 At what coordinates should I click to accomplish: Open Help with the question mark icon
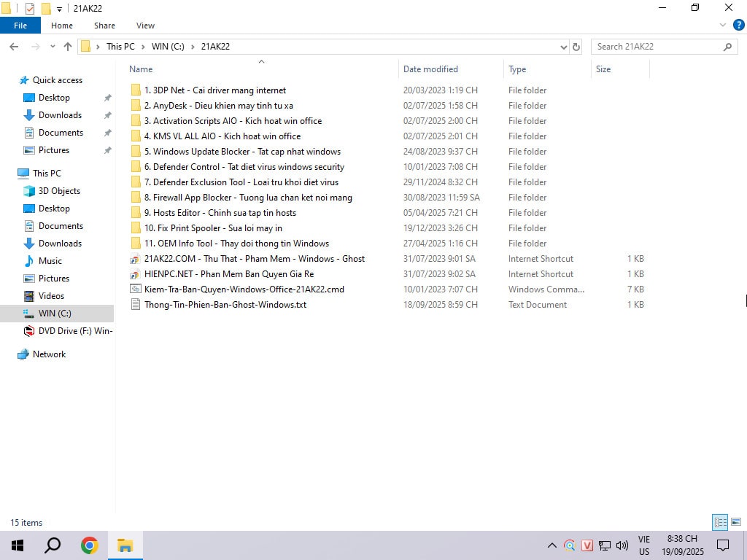coord(738,26)
